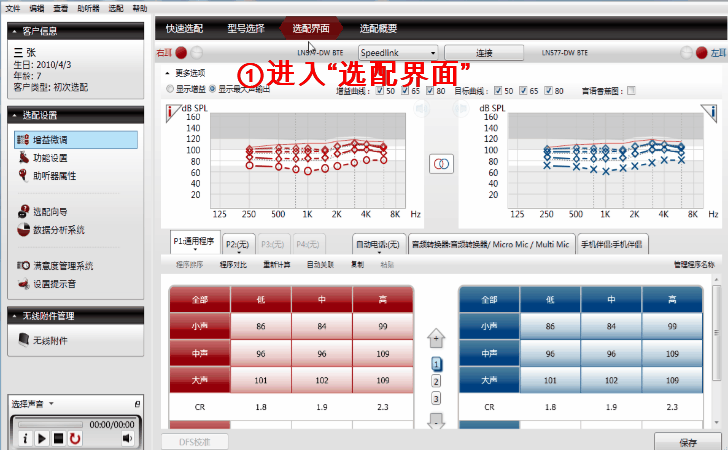The image size is (728, 450).
Task: Collapse the 客户信息 panel
Action: pos(14,31)
